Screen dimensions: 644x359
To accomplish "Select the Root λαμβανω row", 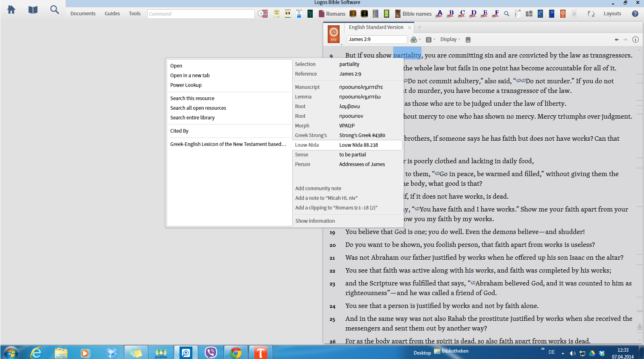I will (348, 107).
